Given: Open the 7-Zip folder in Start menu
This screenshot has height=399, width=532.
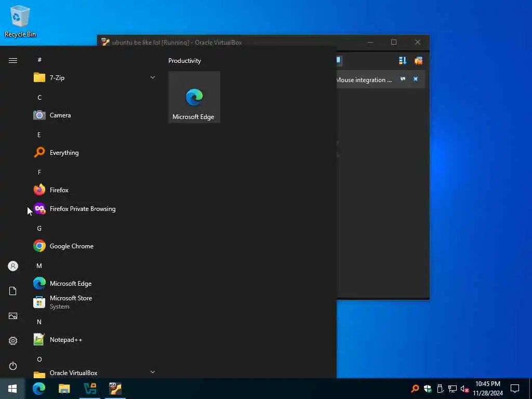Looking at the screenshot, I should 95,78.
